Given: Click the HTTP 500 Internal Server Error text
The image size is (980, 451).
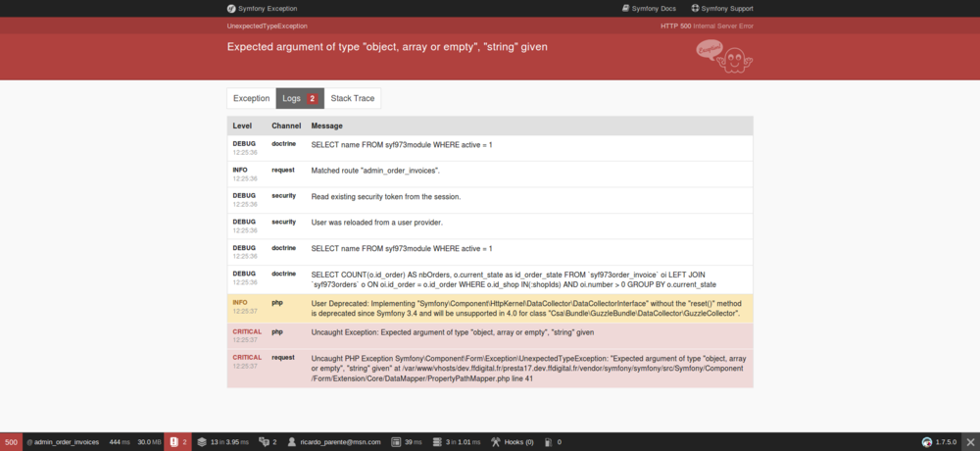Looking at the screenshot, I should click(707, 26).
